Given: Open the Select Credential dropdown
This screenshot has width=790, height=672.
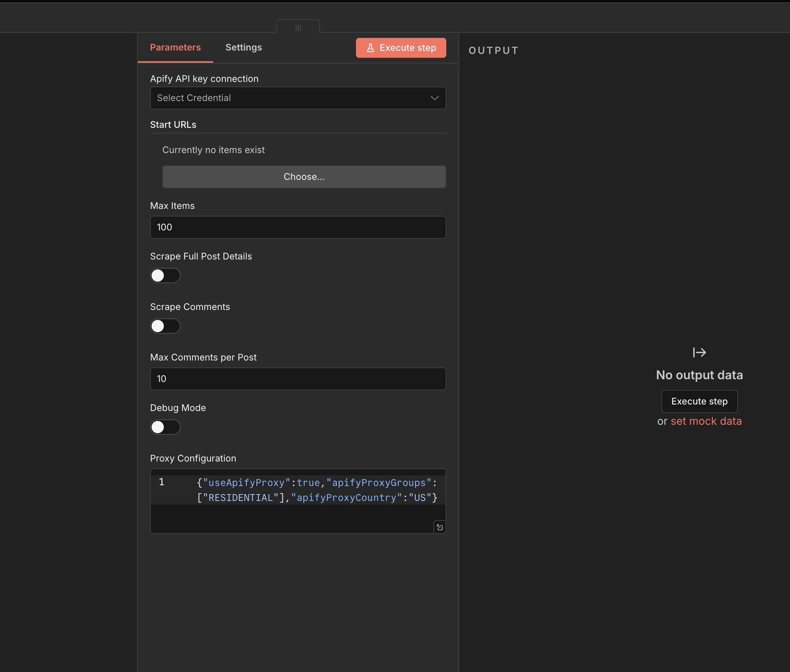Looking at the screenshot, I should pyautogui.click(x=298, y=98).
